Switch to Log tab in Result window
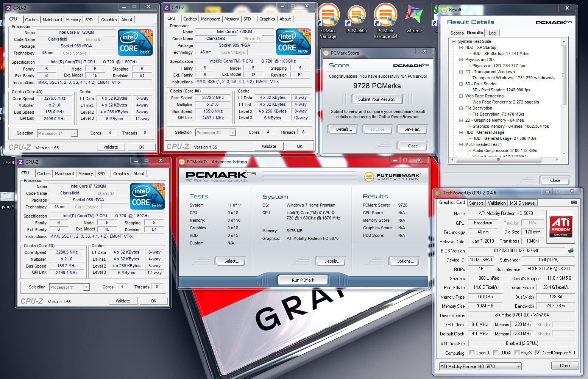Screen dimensions: 588x379 point(492,33)
